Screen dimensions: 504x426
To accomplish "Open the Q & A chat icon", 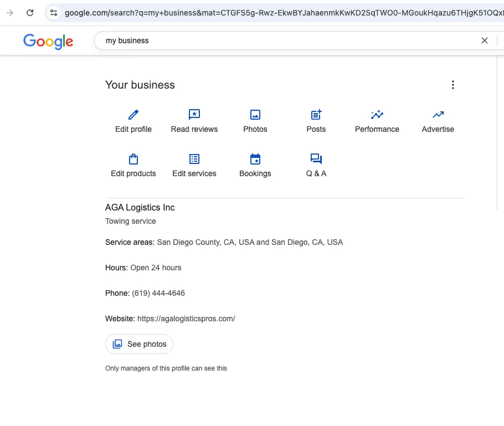I will 316,159.
